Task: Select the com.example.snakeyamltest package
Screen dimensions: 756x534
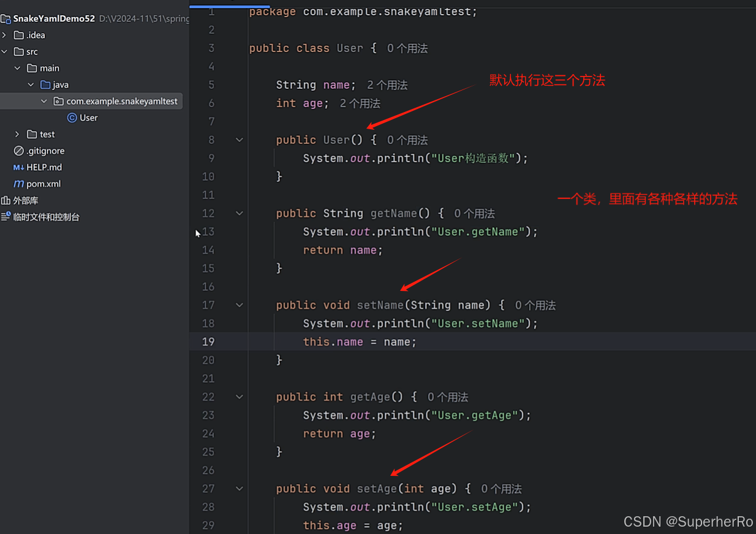Action: [122, 101]
